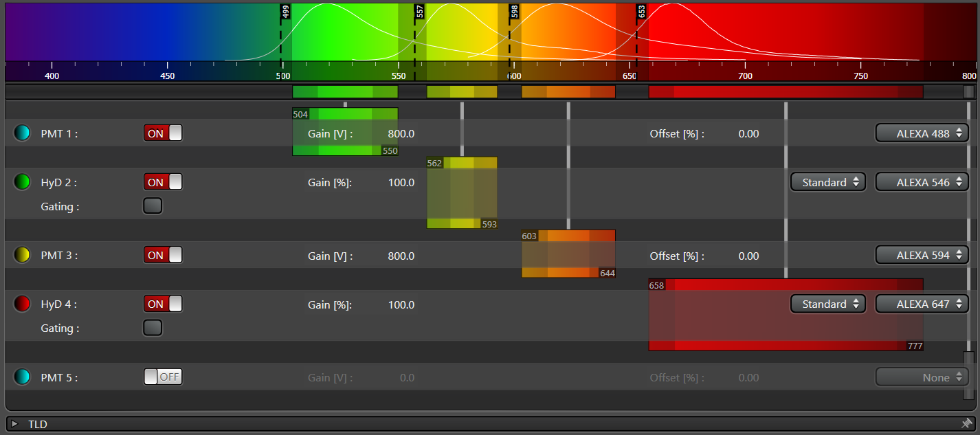Expand the TLD section
The image size is (980, 435).
pyautogui.click(x=14, y=424)
